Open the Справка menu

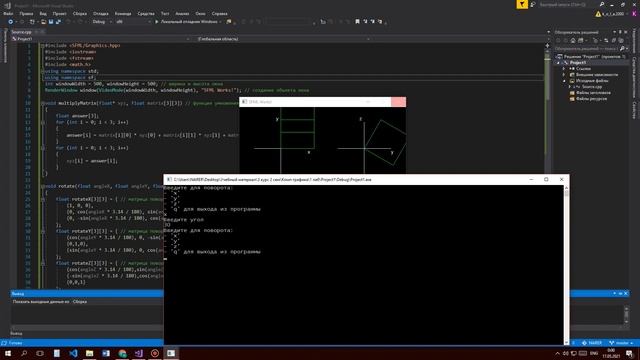(220, 13)
